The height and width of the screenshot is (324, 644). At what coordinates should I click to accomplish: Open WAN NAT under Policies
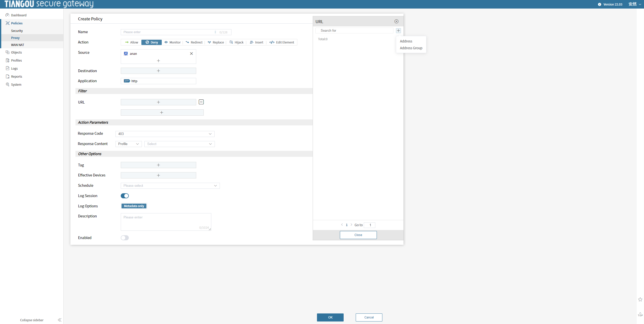(18, 45)
